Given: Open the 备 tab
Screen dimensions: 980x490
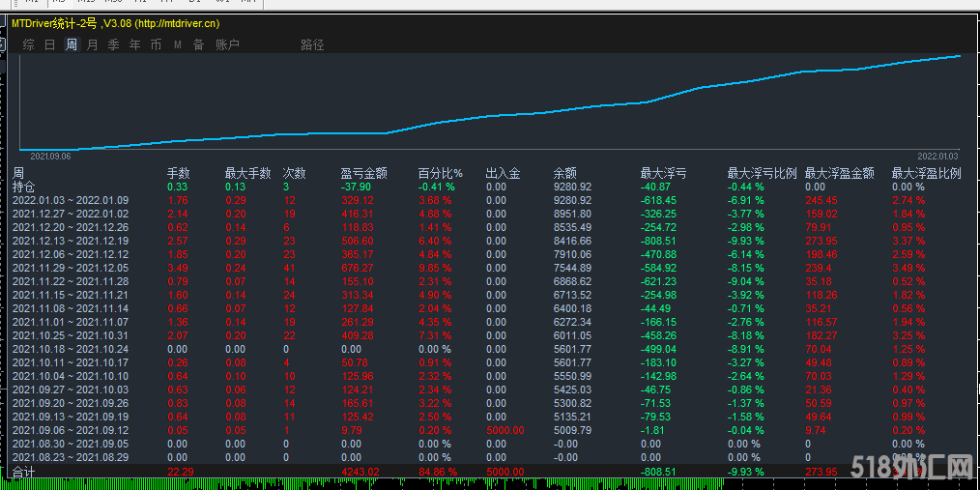Looking at the screenshot, I should coord(198,44).
